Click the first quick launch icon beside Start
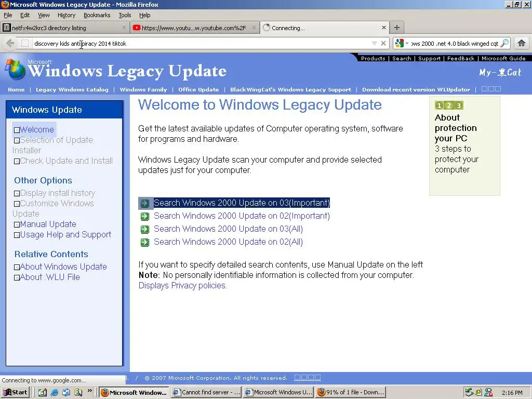Viewport: 532px width, 399px height. pyautogui.click(x=43, y=392)
